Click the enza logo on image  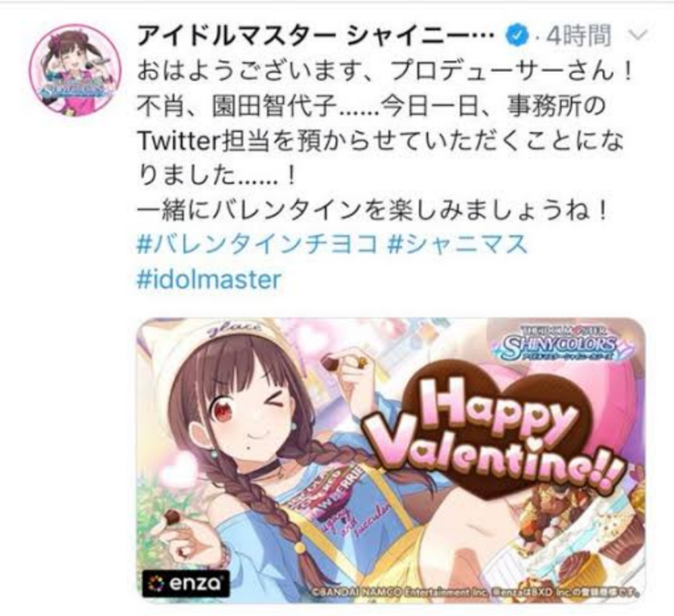pyautogui.click(x=185, y=583)
